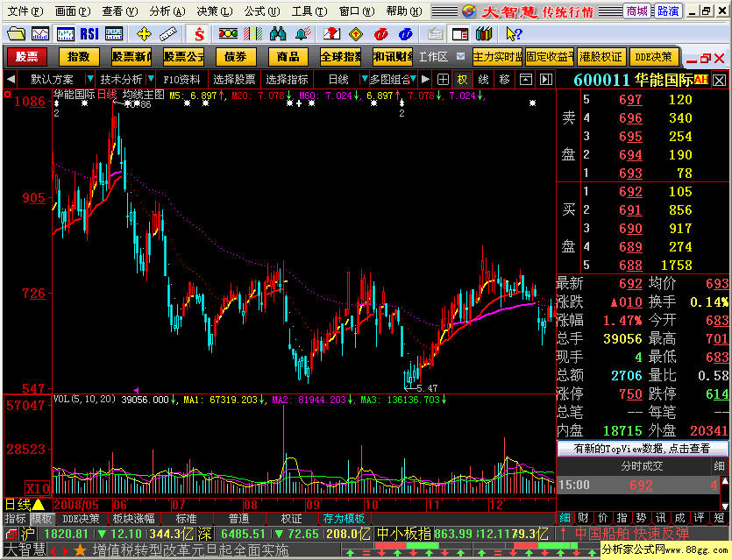
Task: Open the 工具 menu
Action: point(309,11)
